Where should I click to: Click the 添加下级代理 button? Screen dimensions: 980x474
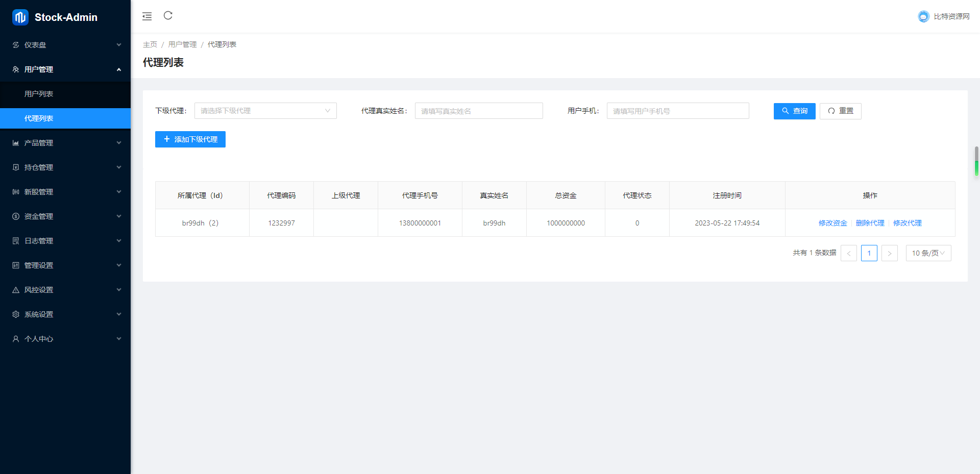(x=190, y=139)
